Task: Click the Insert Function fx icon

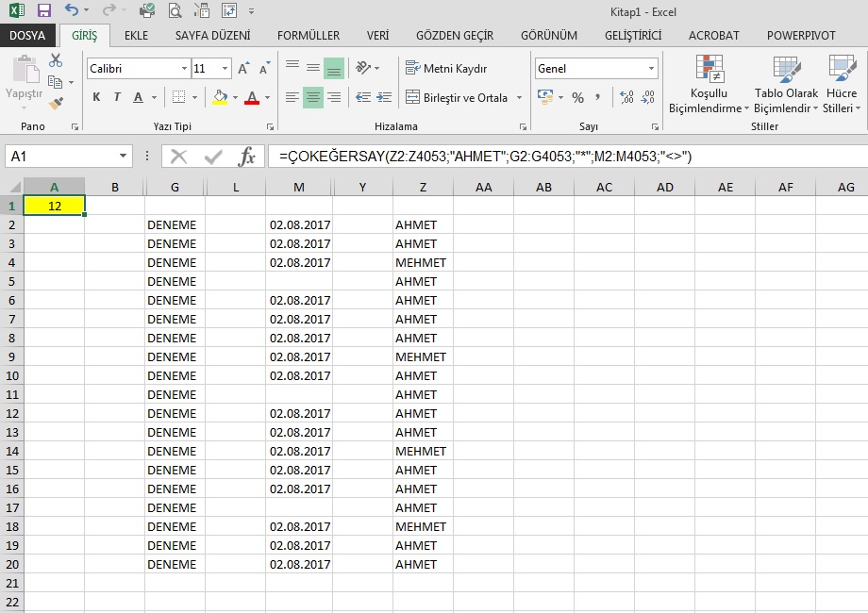Action: [x=246, y=157]
